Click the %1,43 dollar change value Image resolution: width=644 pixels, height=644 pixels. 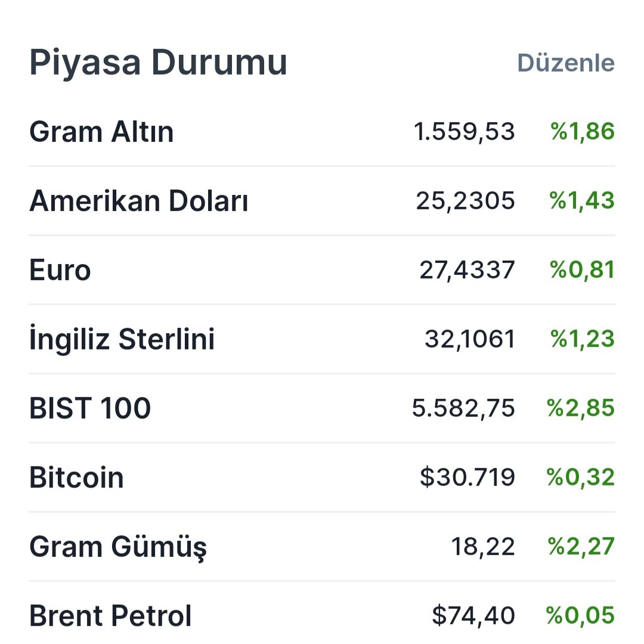click(580, 201)
